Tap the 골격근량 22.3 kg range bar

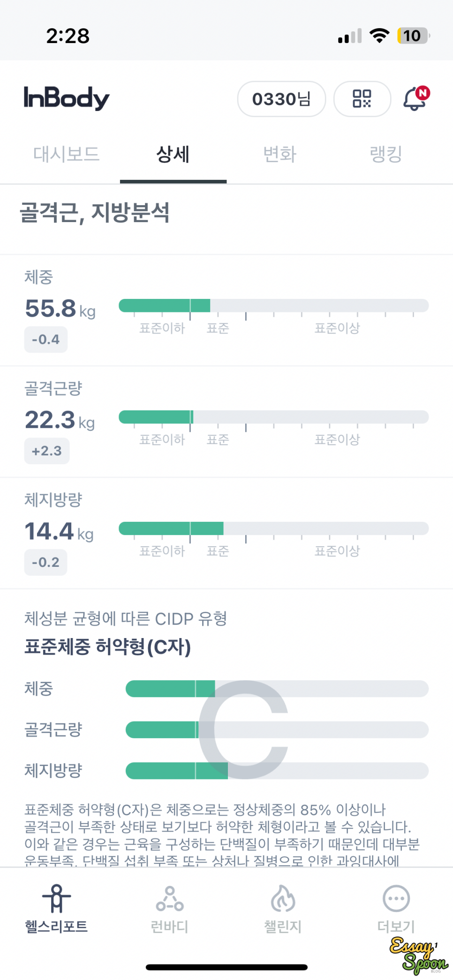coord(273,417)
